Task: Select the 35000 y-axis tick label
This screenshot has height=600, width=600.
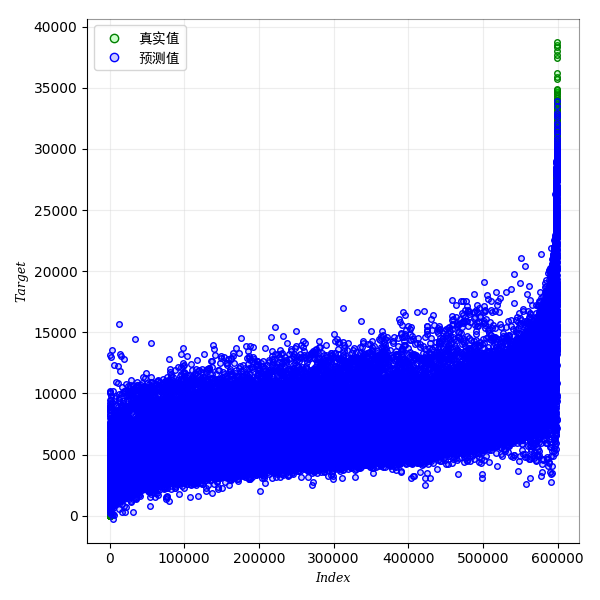Action: (x=57, y=88)
